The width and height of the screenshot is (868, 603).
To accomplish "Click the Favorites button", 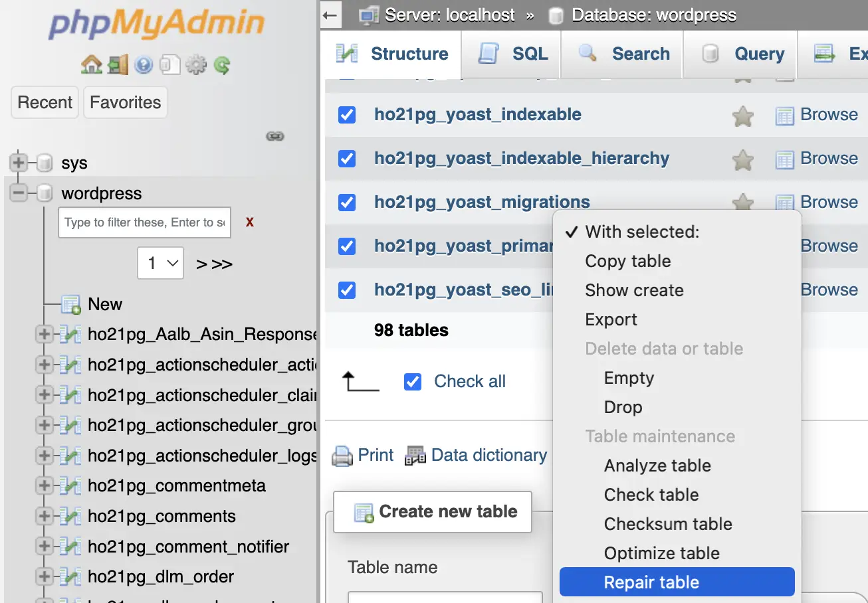I will click(x=126, y=102).
